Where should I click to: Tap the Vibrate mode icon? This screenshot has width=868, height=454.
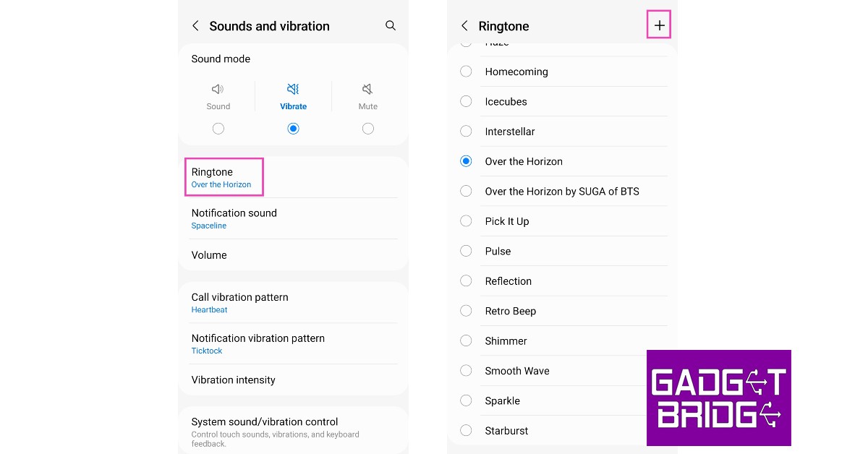pos(293,90)
